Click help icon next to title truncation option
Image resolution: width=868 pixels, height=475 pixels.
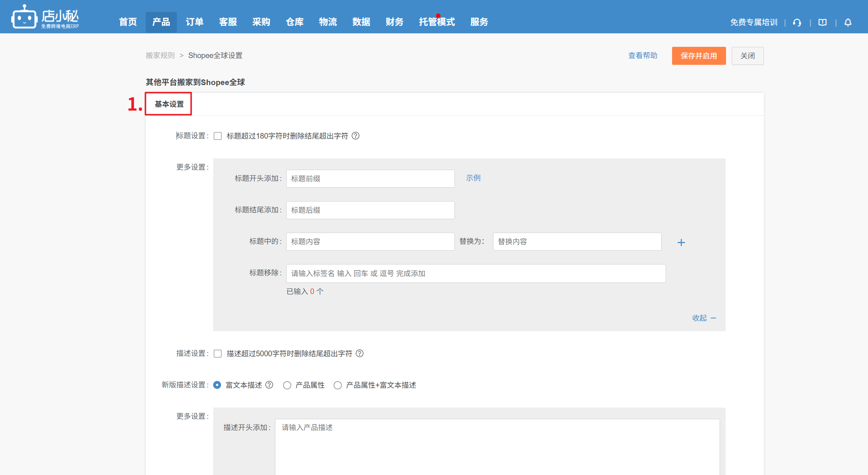point(356,136)
